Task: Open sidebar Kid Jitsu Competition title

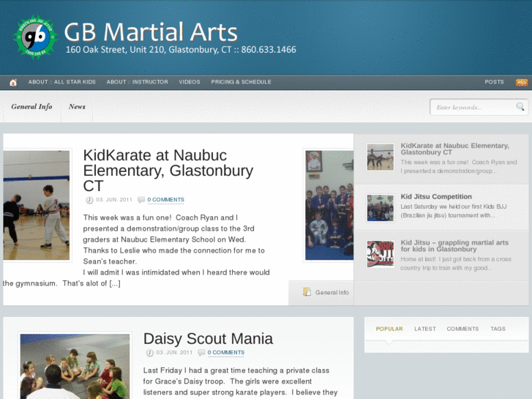Action: [x=436, y=197]
